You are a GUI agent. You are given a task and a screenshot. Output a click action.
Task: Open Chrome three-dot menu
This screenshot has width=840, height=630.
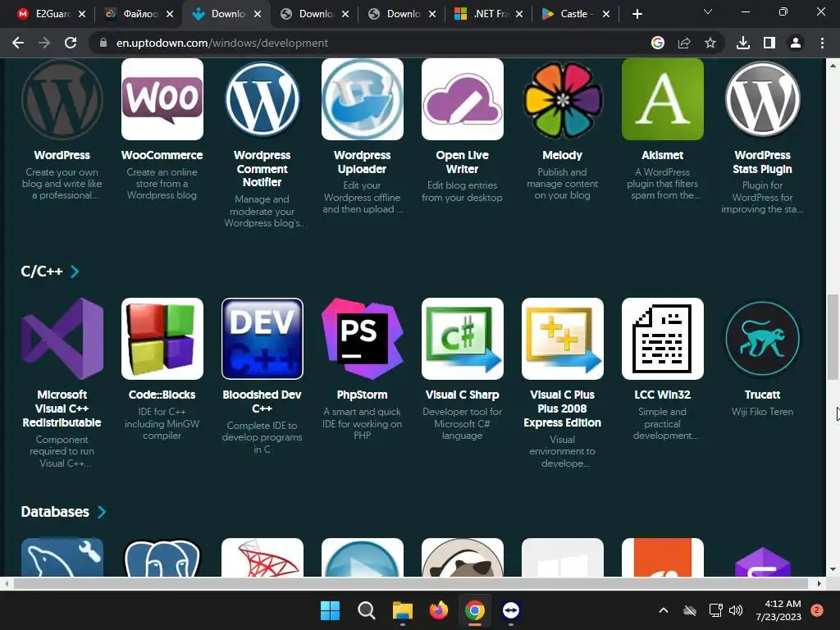pos(822,43)
